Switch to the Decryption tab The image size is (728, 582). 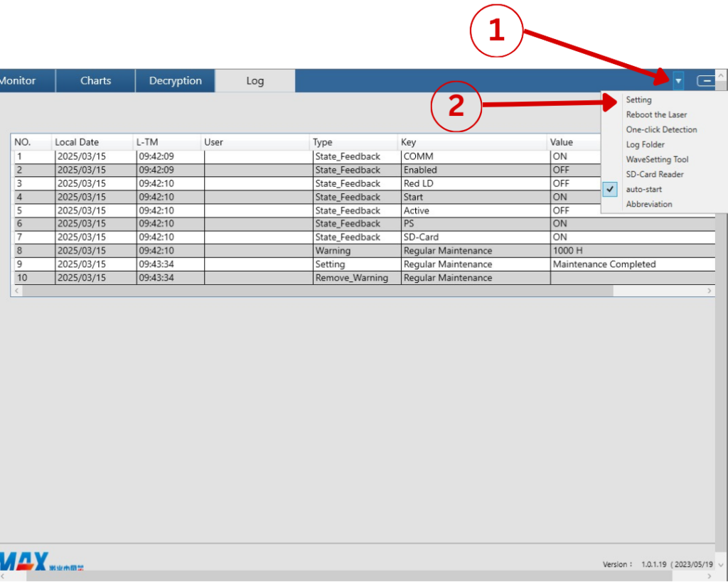[x=175, y=80]
